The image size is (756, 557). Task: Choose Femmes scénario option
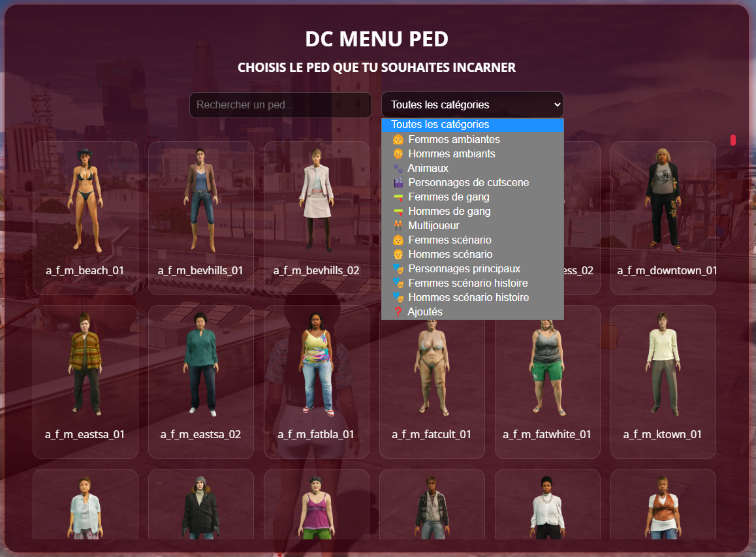[473, 240]
